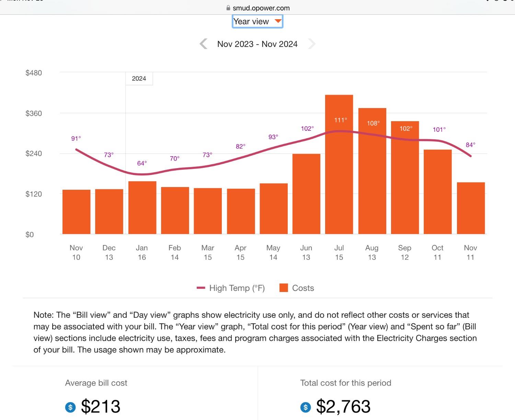Click the 2024 year marker label

pos(139,79)
